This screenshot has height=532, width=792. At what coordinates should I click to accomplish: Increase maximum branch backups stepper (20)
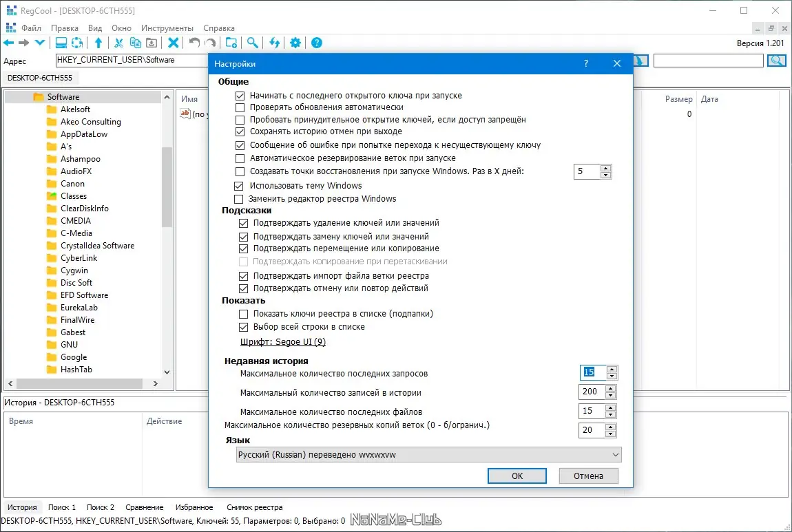coord(611,427)
